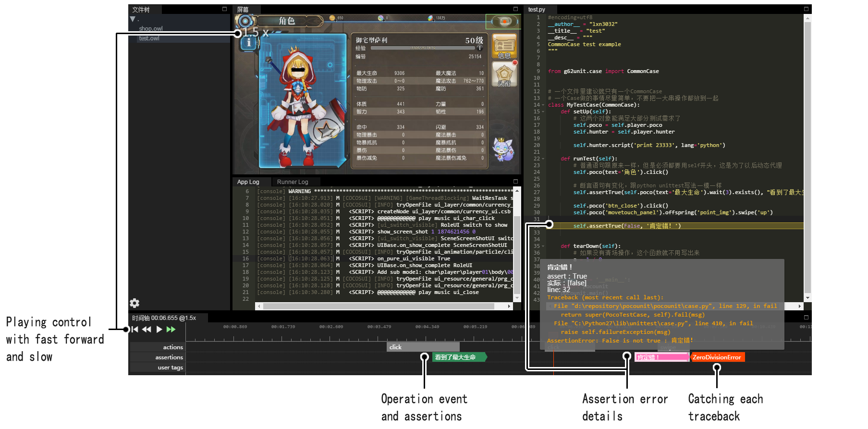Image resolution: width=868 pixels, height=429 pixels.
Task: Click the left arrow of the log scrollbar
Action: coord(259,306)
